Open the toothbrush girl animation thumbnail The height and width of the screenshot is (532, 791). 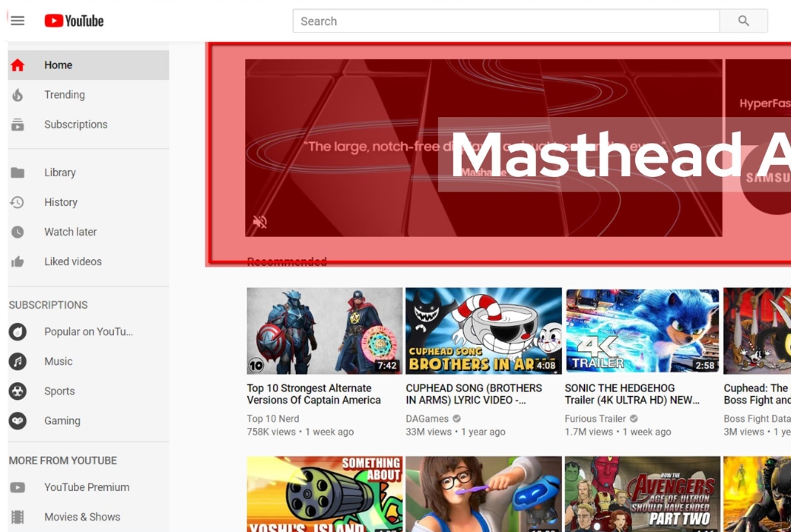click(x=483, y=494)
